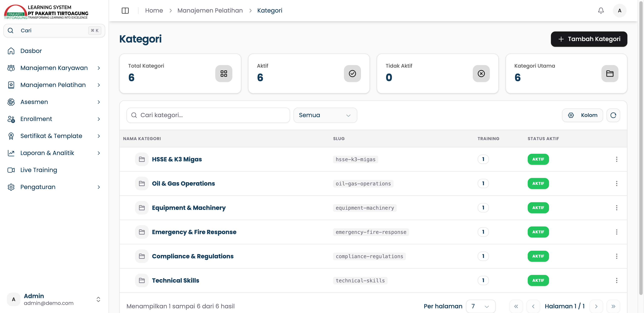Go to first page button
The width and height of the screenshot is (644, 313).
coord(516,306)
